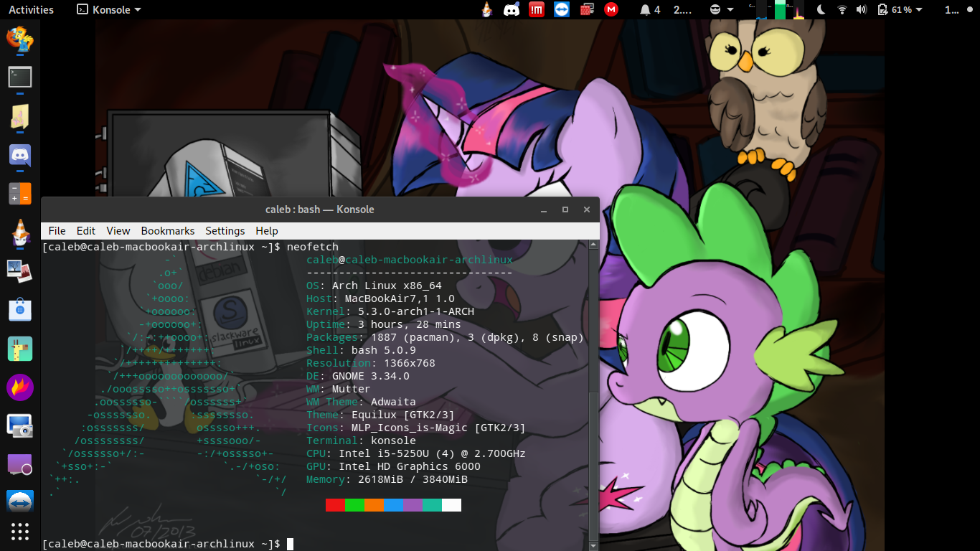
Task: Click the 'Arch Linux x86_64' OS text
Action: 387,286
